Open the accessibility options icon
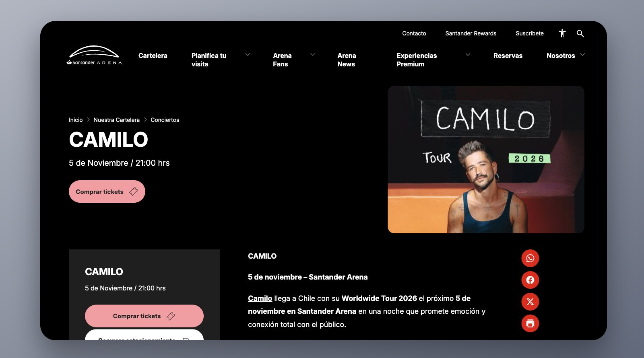 coord(562,33)
